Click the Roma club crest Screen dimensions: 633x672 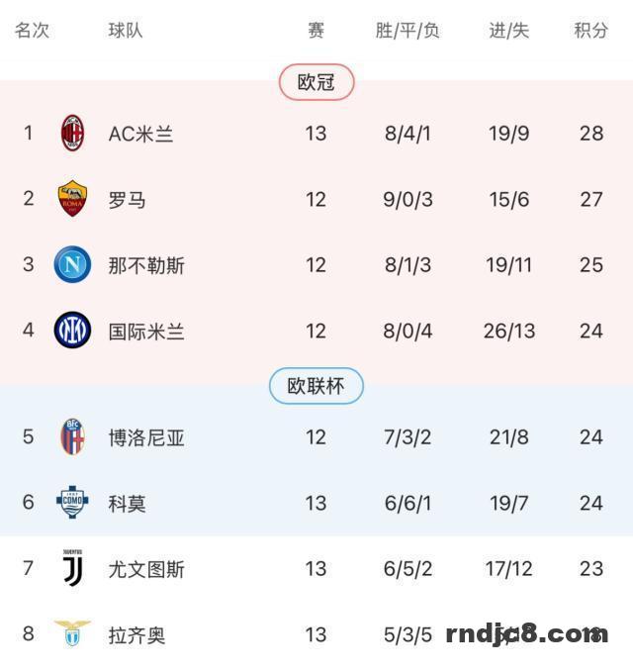click(x=72, y=199)
